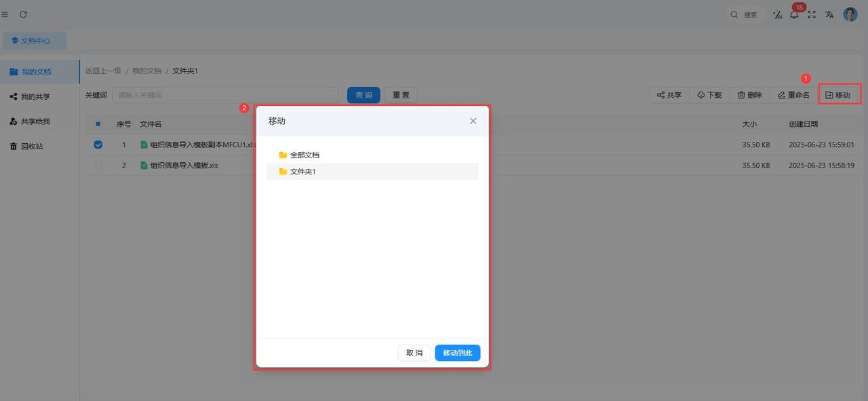Click the 下载 toolbar button
The width and height of the screenshot is (868, 401).
709,95
